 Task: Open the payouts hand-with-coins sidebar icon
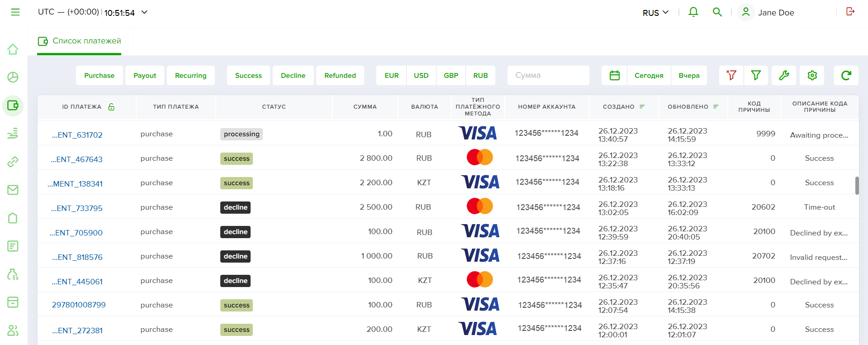pos(13,134)
